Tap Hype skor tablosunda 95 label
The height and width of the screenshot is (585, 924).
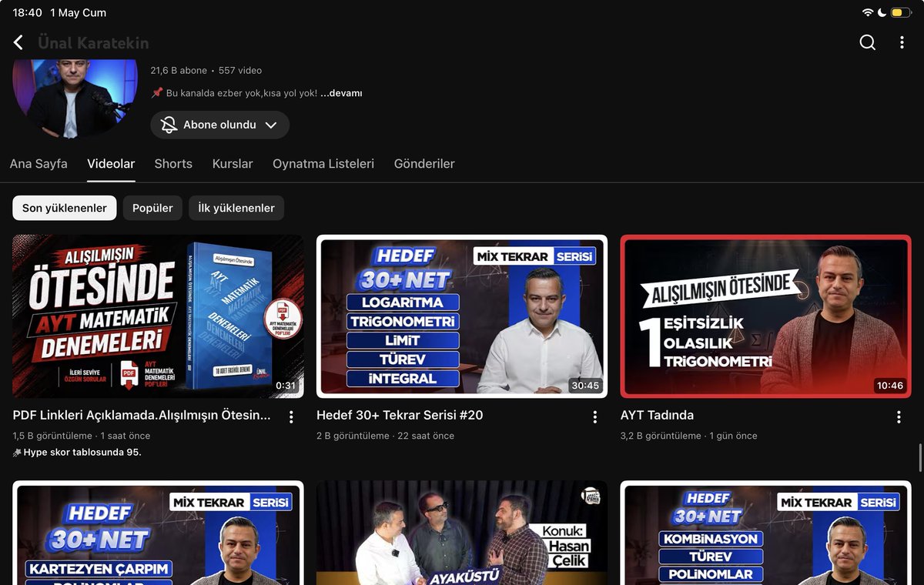(77, 452)
